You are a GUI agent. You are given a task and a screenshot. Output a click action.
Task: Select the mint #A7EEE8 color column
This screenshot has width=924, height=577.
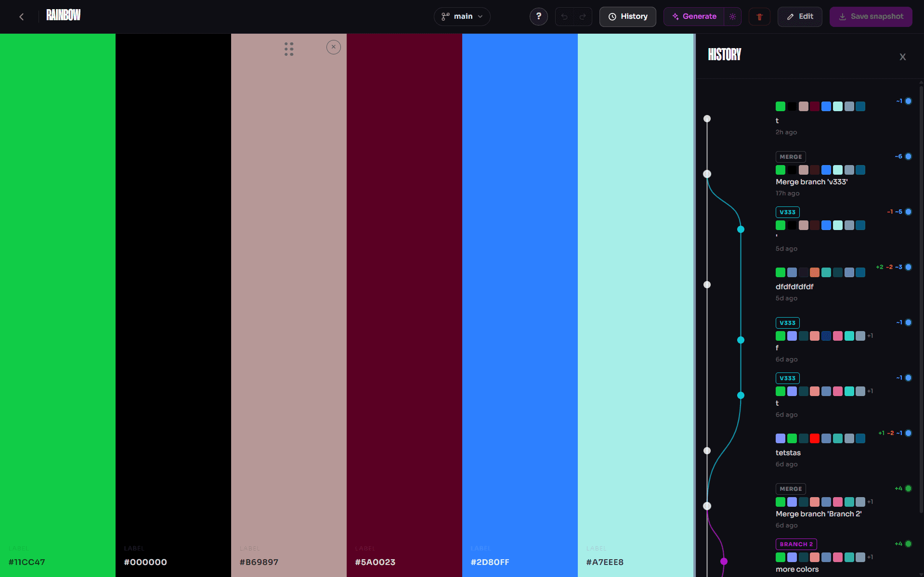pos(636,305)
